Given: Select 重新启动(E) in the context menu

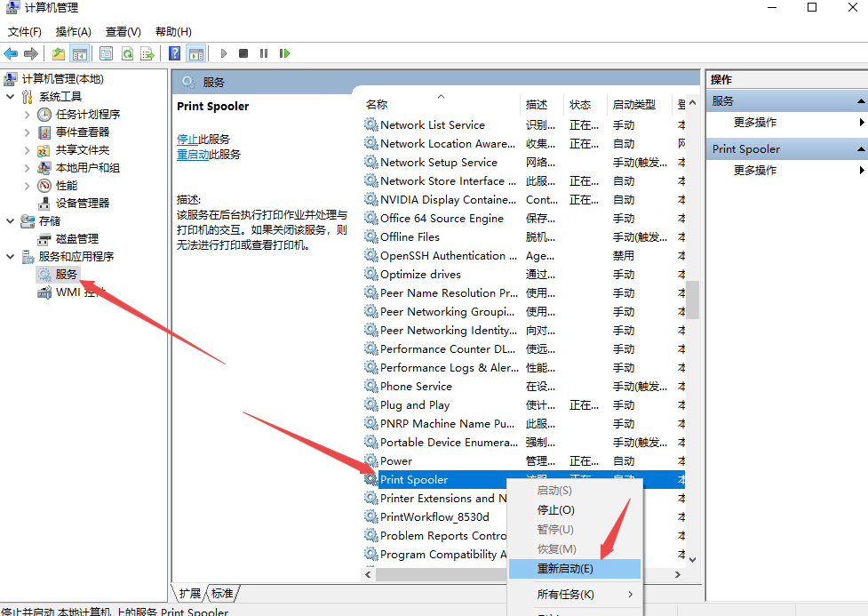Looking at the screenshot, I should click(565, 569).
